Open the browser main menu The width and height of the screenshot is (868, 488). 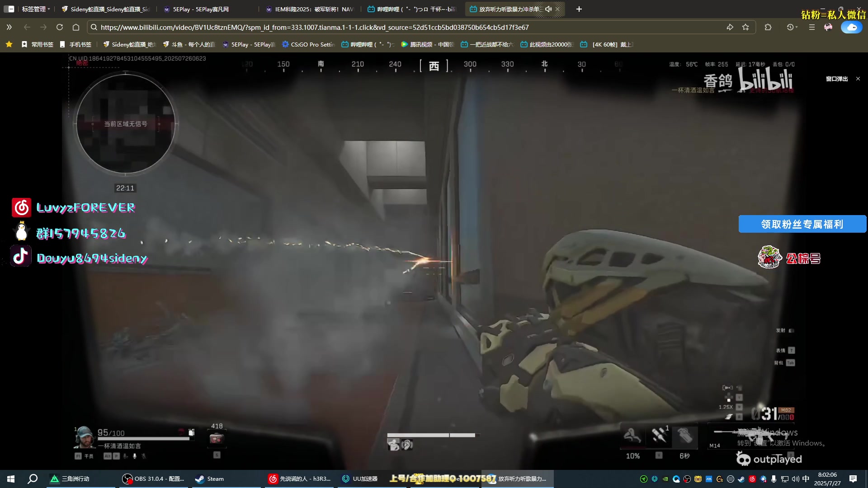pos(812,27)
